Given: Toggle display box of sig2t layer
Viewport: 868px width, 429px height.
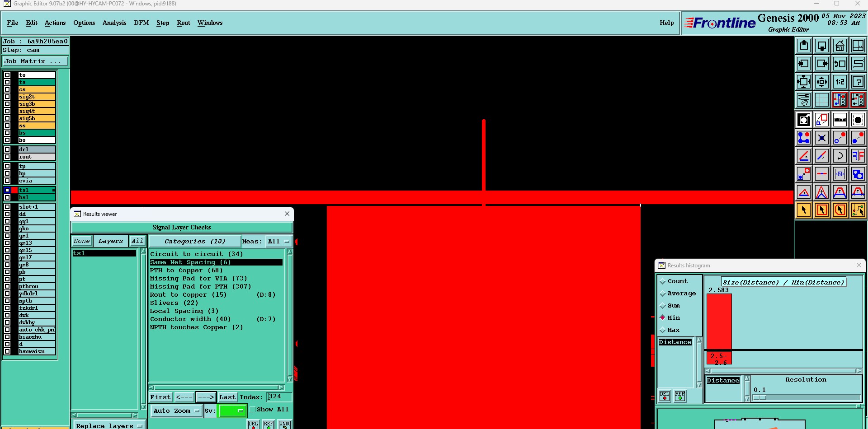Looking at the screenshot, I should point(7,97).
